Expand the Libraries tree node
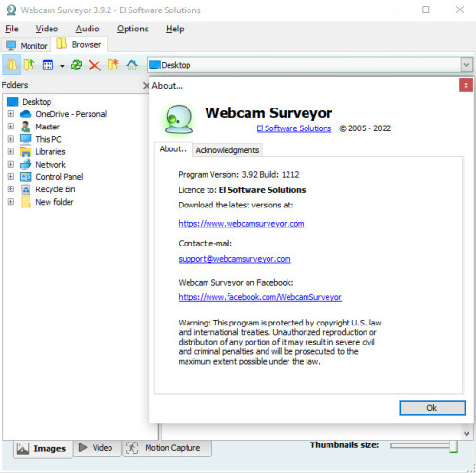This screenshot has height=473, width=476. point(10,151)
